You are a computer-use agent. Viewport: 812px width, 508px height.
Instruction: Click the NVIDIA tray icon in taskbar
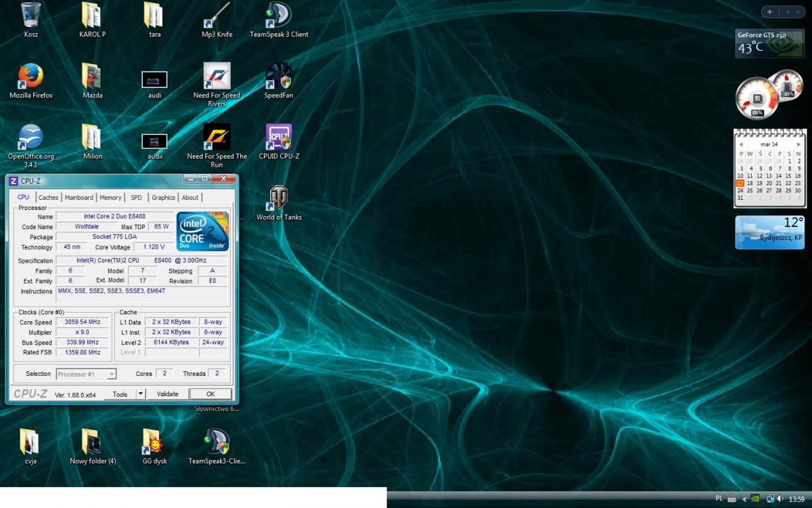(x=755, y=499)
